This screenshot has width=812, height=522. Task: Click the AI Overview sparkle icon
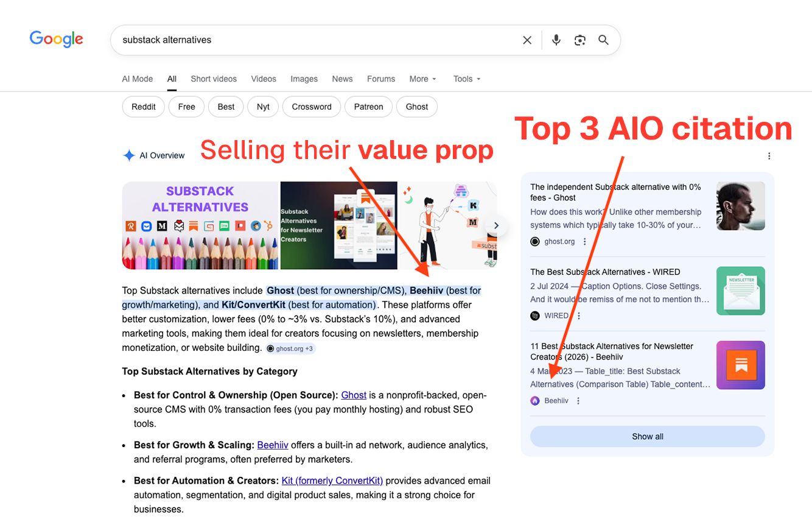129,155
